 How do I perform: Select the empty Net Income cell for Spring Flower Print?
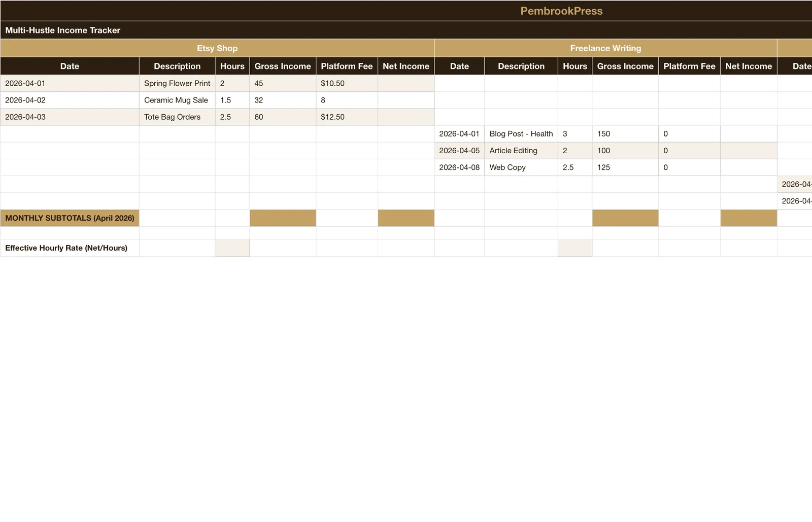pos(406,83)
